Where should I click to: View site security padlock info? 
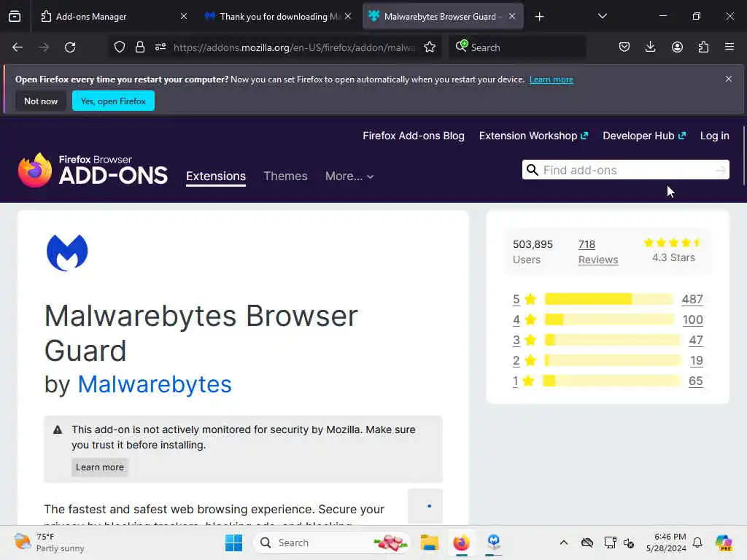pyautogui.click(x=139, y=47)
